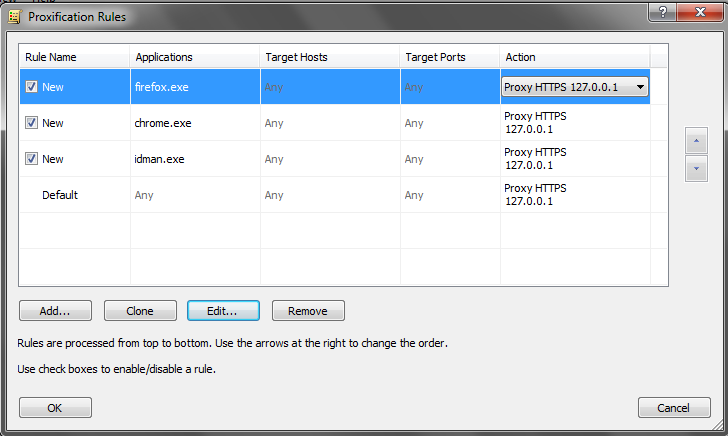Screen dimensions: 728x436
Task: Click Target Ports Any in idman.exe row
Action: click(x=414, y=159)
